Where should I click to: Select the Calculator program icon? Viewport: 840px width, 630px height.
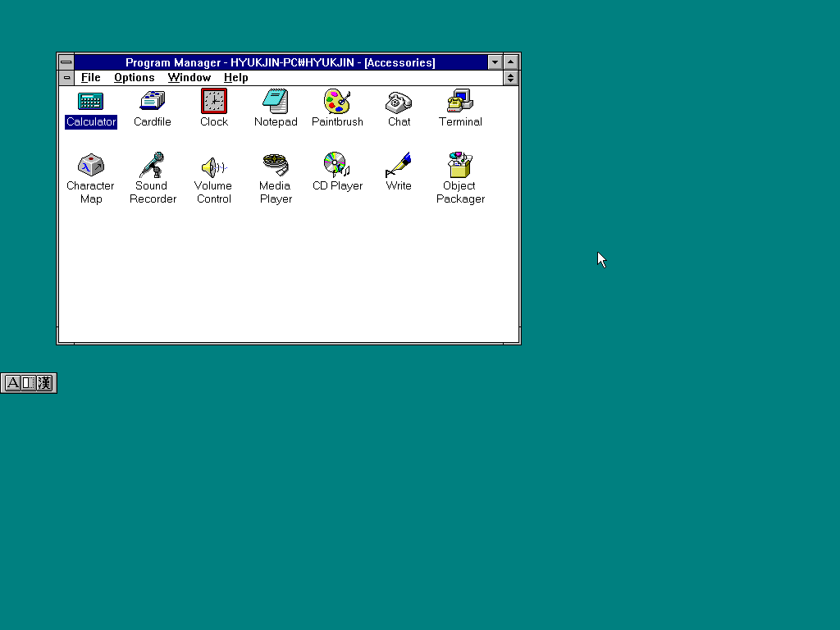[90, 101]
